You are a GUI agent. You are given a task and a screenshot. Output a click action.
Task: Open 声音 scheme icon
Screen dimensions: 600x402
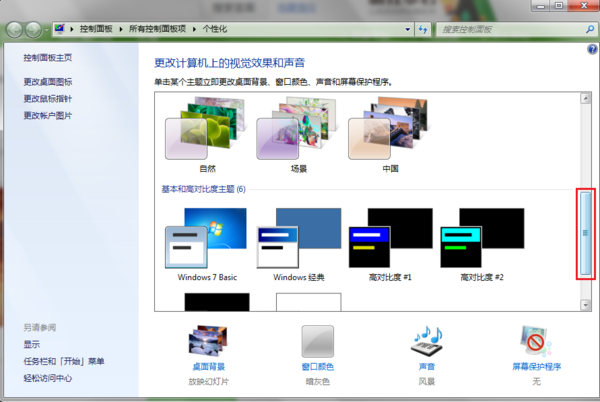pos(427,340)
